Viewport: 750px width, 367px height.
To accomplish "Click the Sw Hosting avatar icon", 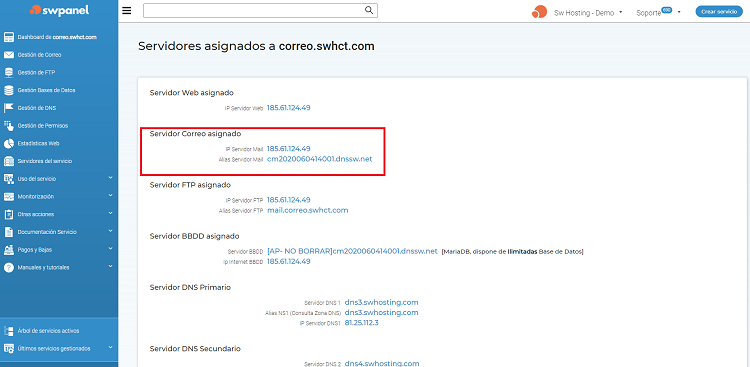I will pyautogui.click(x=539, y=12).
